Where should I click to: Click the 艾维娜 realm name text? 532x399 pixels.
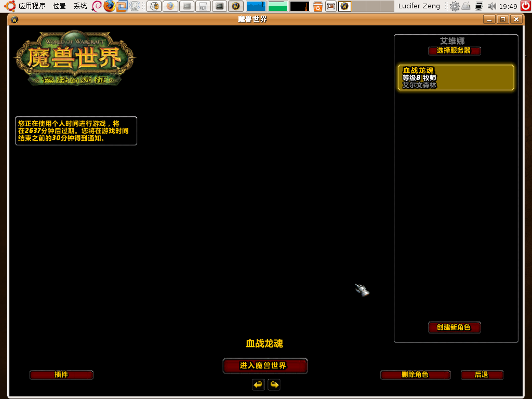coord(453,41)
